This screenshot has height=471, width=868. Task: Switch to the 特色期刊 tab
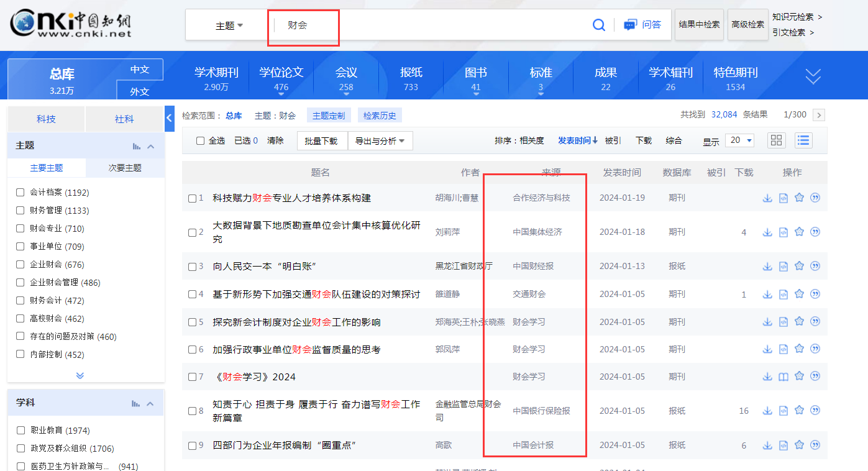pyautogui.click(x=735, y=78)
